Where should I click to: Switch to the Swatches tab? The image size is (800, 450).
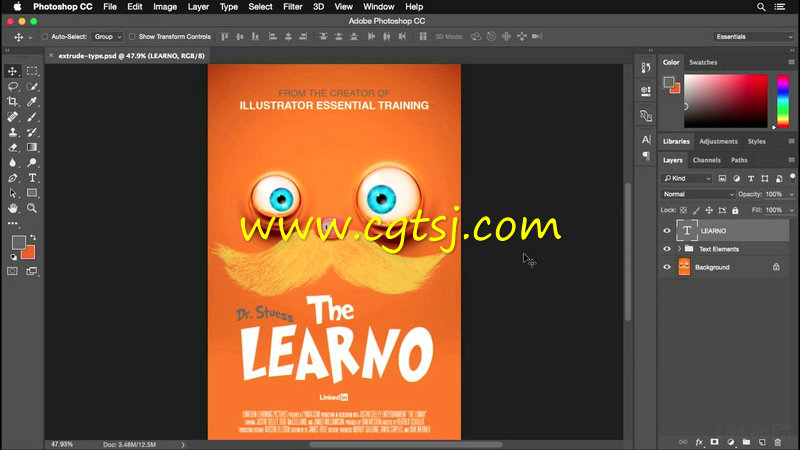[703, 62]
